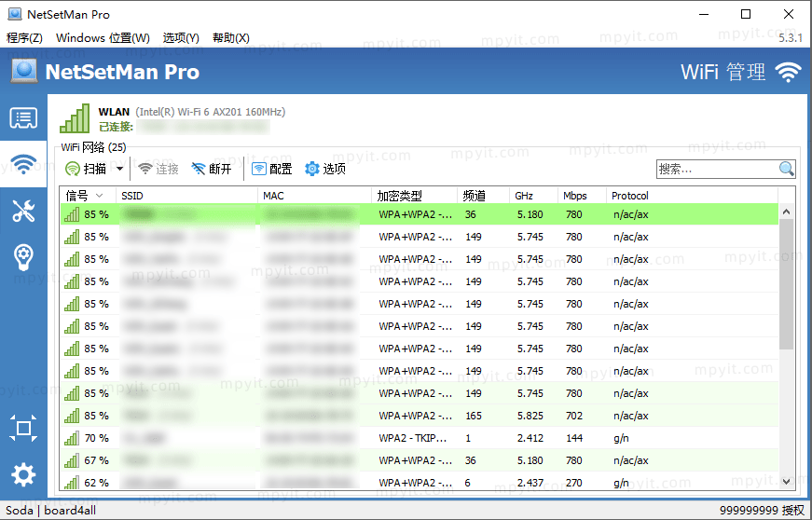Open the 选项(Y) menu

(x=181, y=38)
